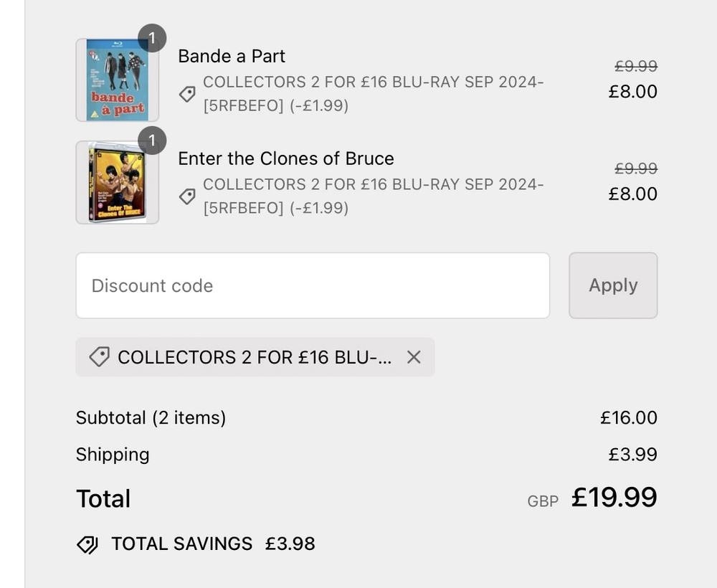Screen dimensions: 717x588
Task: Select the Enter the Clones of Bruce title
Action: (x=286, y=158)
